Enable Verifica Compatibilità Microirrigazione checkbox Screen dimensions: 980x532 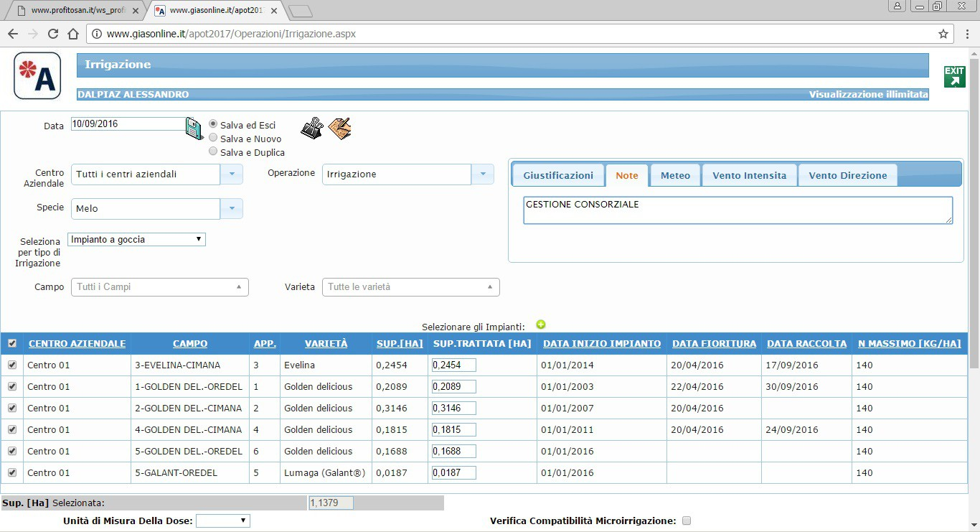687,521
